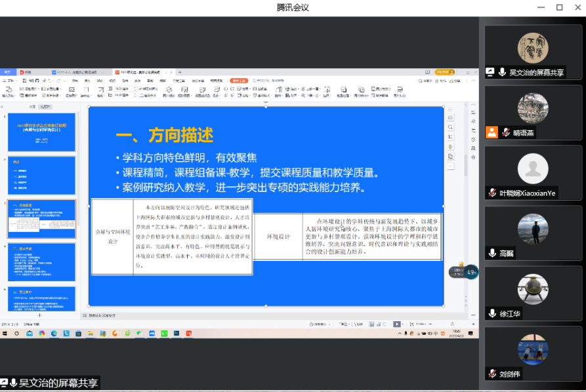Viewport: 586px width, 392px height.
Task: Add a new slide with the plus button
Action: [39, 315]
